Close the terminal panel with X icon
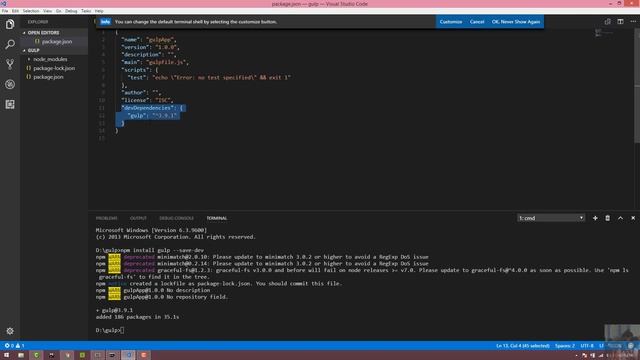640x360 pixels. [633, 218]
